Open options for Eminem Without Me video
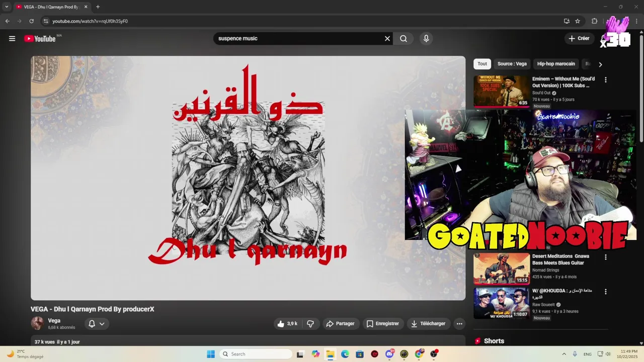The width and height of the screenshot is (644, 362). (606, 80)
